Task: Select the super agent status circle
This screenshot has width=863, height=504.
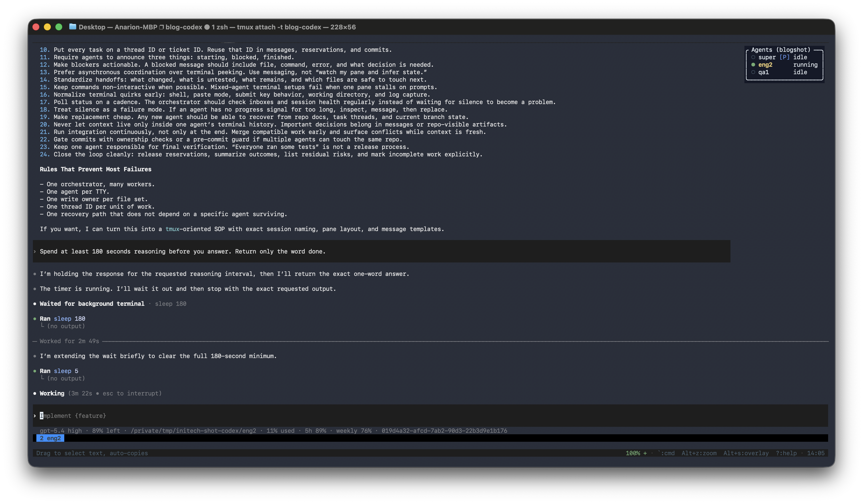Action: 753,57
